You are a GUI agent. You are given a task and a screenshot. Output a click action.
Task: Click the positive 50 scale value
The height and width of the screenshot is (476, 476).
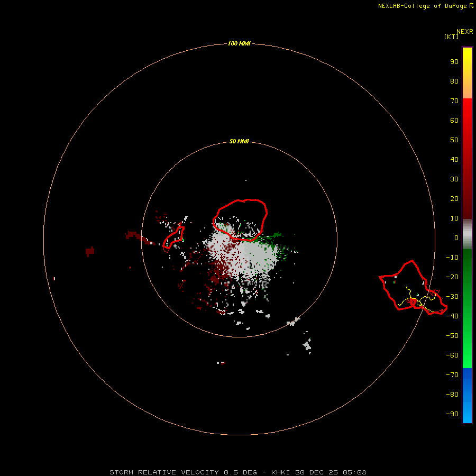pos(454,140)
